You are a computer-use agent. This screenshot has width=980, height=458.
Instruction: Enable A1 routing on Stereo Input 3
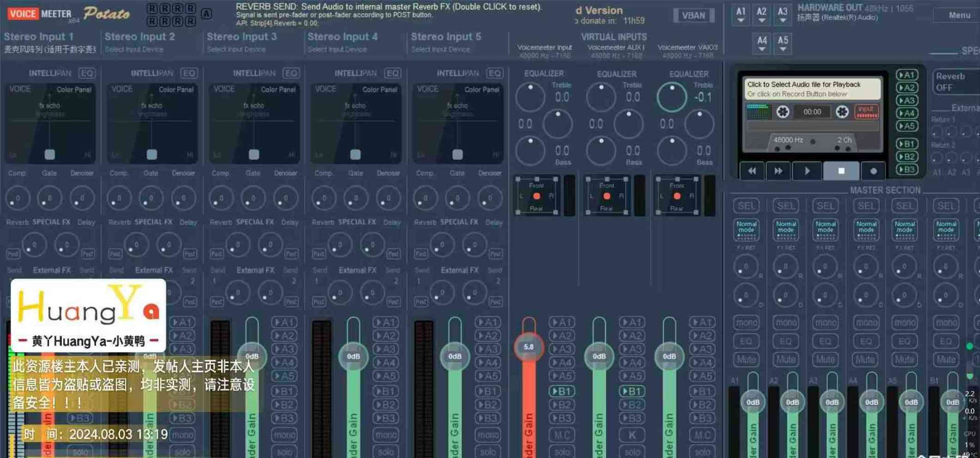(x=284, y=322)
